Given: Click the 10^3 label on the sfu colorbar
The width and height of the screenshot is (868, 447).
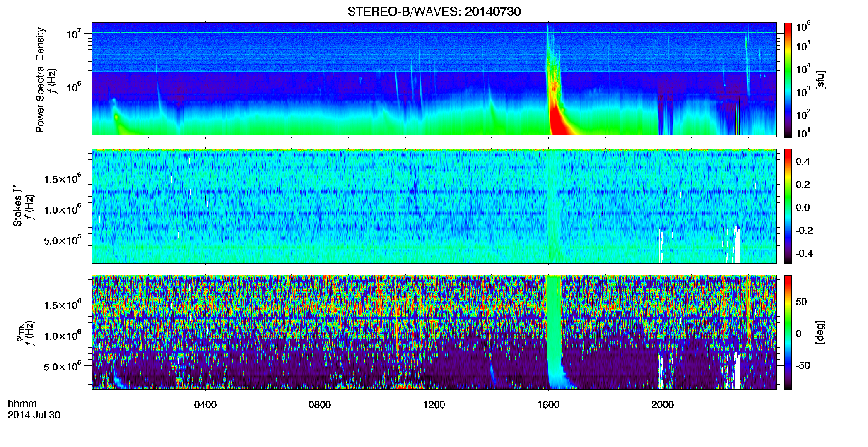Looking at the screenshot, I should click(x=803, y=91).
